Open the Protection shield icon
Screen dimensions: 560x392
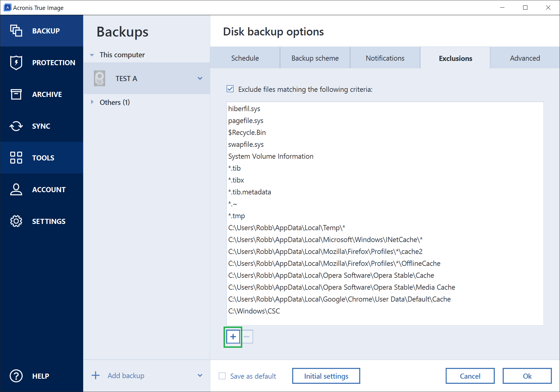[x=16, y=62]
